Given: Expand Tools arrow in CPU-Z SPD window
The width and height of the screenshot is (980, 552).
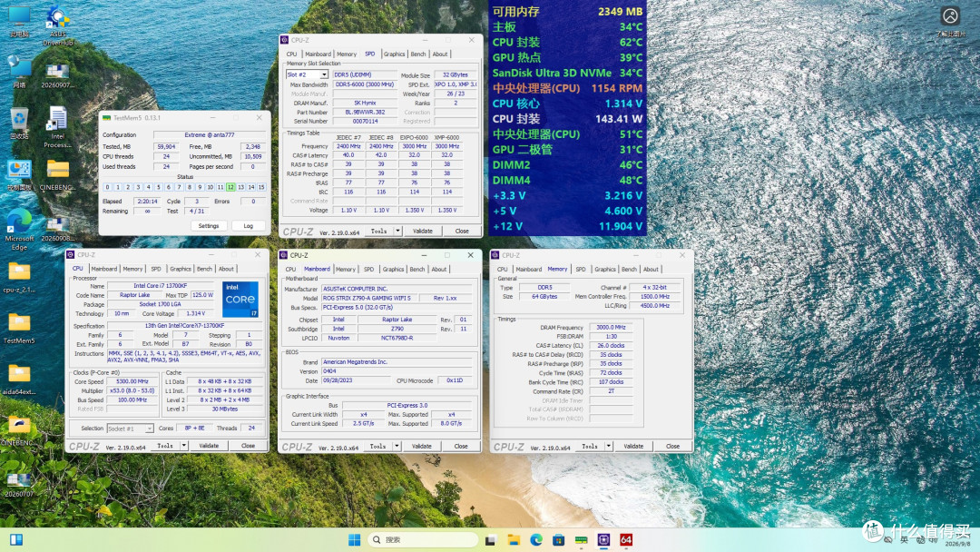Looking at the screenshot, I should (x=397, y=231).
